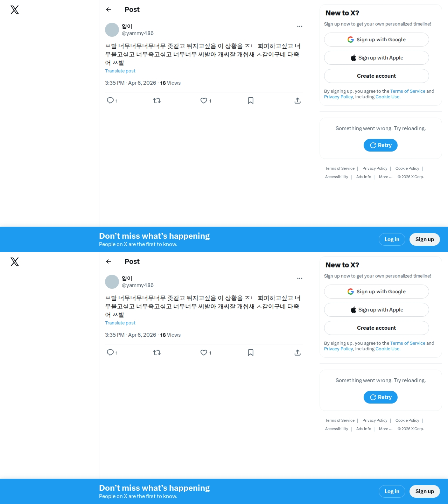
Task: Click Translate post under the upper post
Action: point(120,71)
